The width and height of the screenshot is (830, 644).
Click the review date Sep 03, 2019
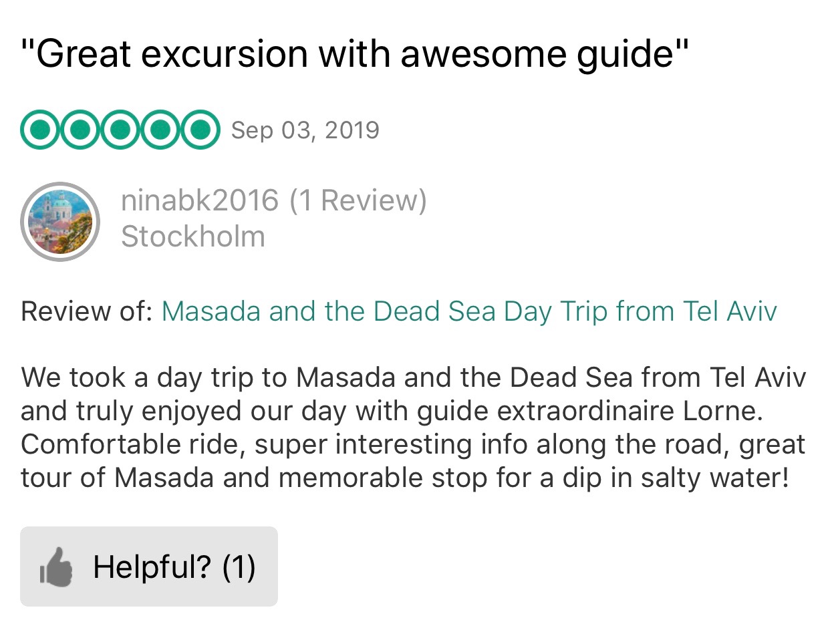[x=305, y=130]
